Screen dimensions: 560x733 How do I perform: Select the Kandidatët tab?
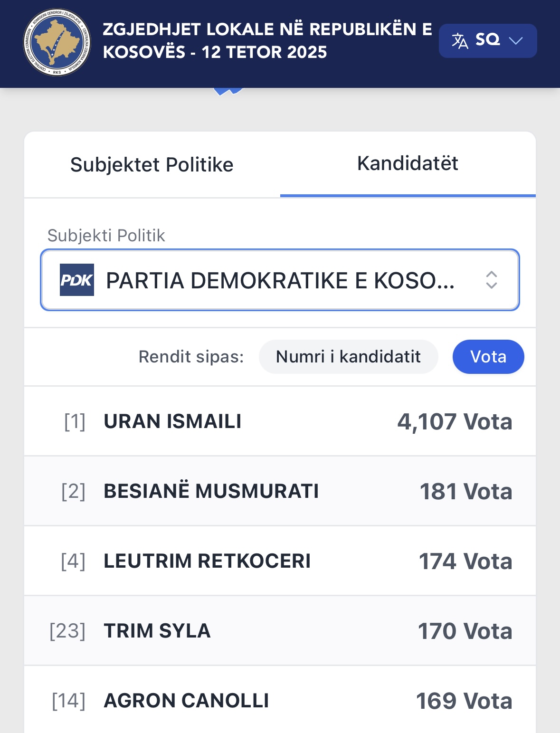(408, 163)
